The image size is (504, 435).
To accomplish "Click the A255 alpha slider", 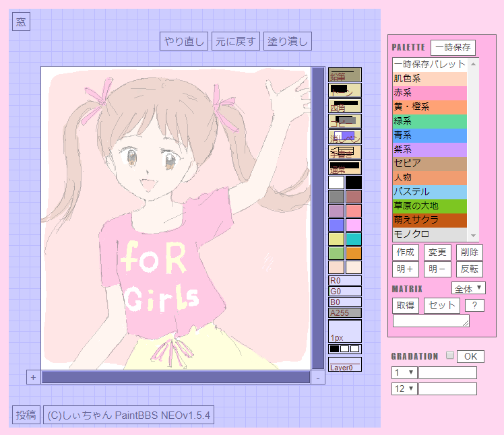I will 345,313.
